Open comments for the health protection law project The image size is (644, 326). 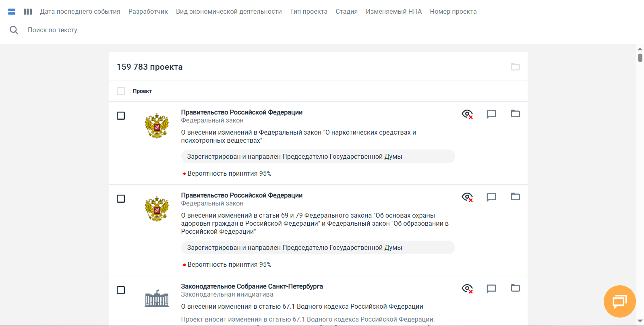tap(491, 197)
